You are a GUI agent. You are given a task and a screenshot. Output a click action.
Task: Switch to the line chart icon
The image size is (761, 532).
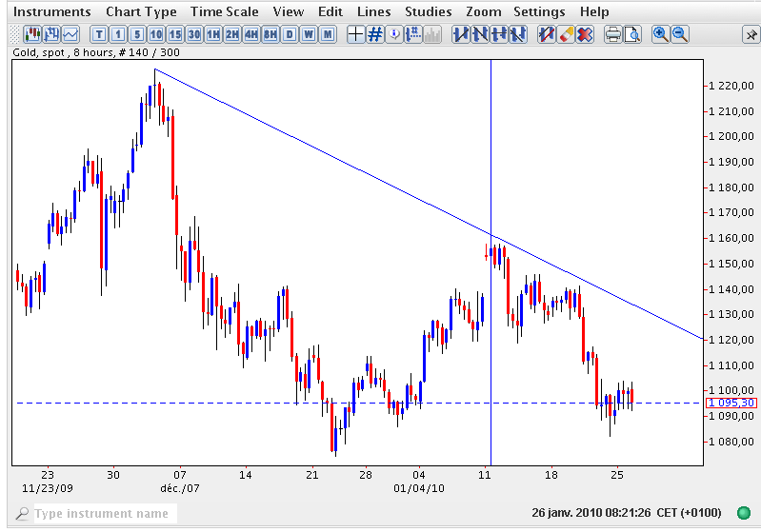pyautogui.click(x=70, y=34)
